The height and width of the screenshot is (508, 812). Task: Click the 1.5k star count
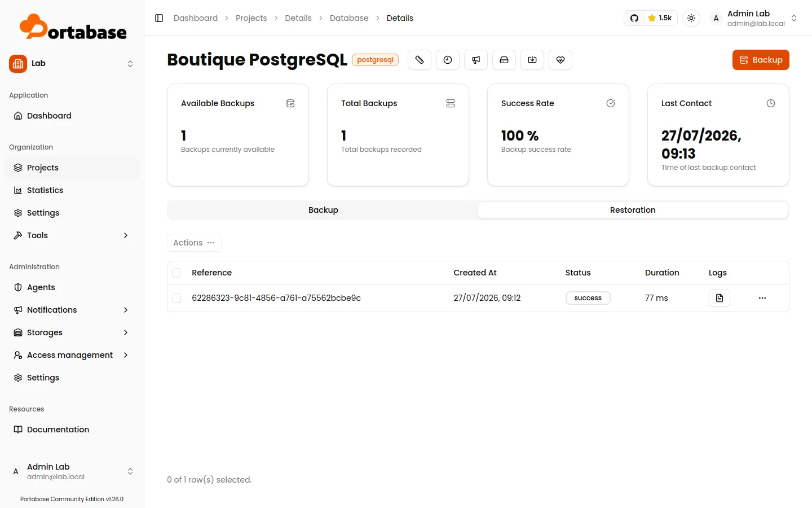coord(660,18)
